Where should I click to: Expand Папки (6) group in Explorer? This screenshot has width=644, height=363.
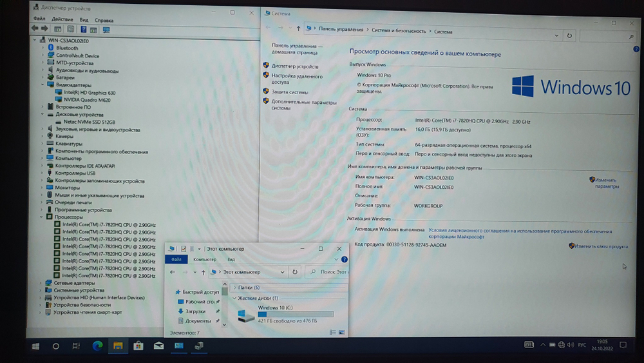pos(234,288)
